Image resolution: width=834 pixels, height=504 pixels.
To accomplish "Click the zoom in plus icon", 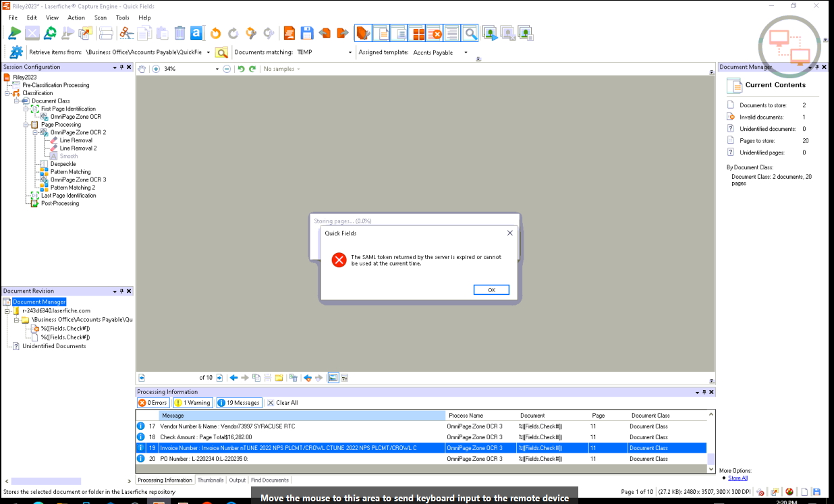I will point(156,69).
